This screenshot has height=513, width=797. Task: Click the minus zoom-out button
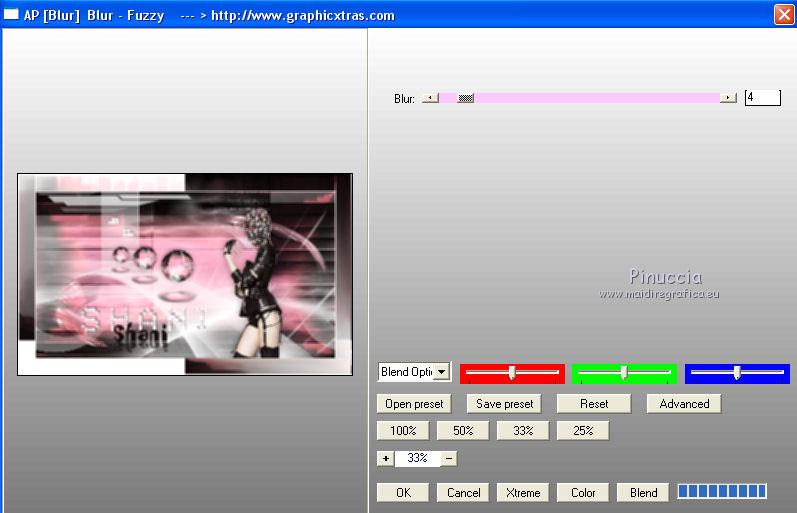coord(449,459)
